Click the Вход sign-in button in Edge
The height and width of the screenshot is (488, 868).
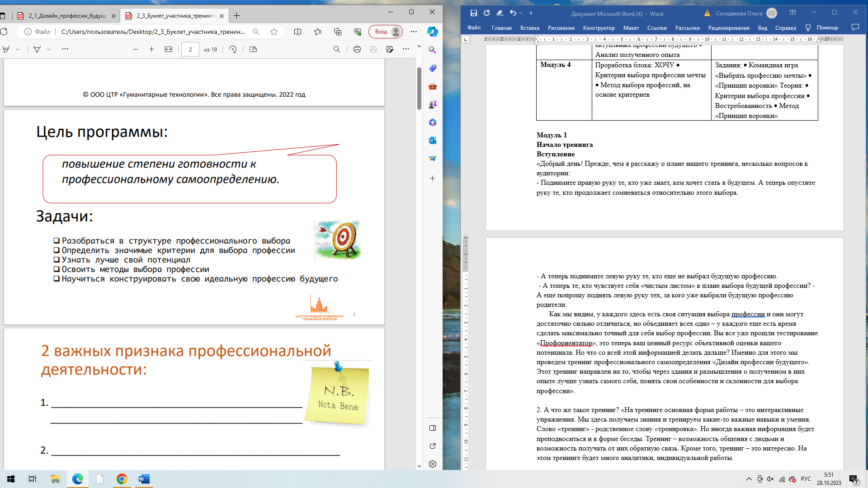(x=386, y=32)
